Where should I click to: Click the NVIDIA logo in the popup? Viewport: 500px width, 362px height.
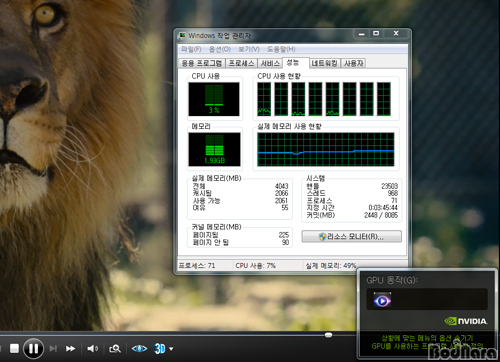tap(466, 321)
